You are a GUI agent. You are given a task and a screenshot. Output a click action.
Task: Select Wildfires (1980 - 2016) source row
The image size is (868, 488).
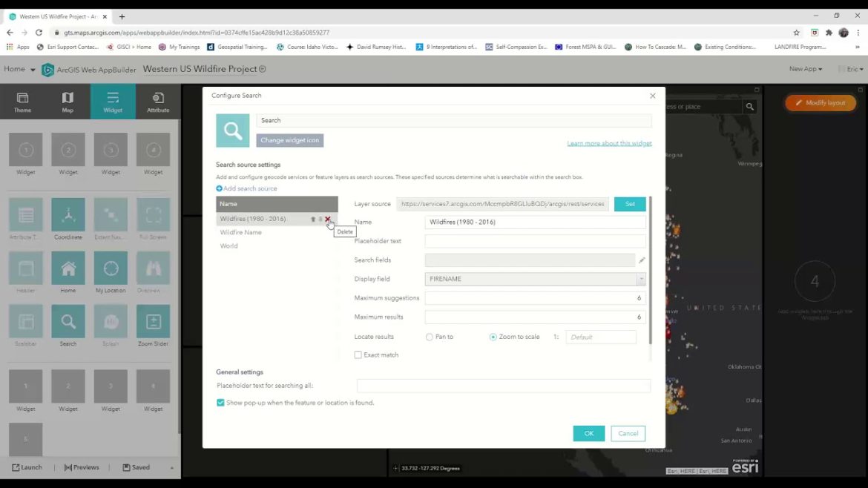pos(277,219)
